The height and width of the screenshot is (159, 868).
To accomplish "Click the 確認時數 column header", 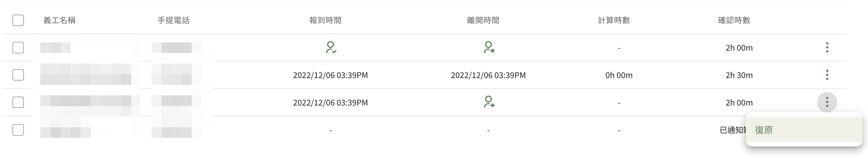I will coord(734,20).
